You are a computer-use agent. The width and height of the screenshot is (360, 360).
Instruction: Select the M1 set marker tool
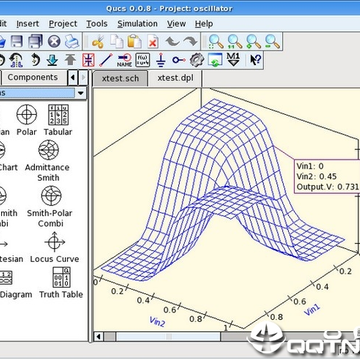pos(233,60)
